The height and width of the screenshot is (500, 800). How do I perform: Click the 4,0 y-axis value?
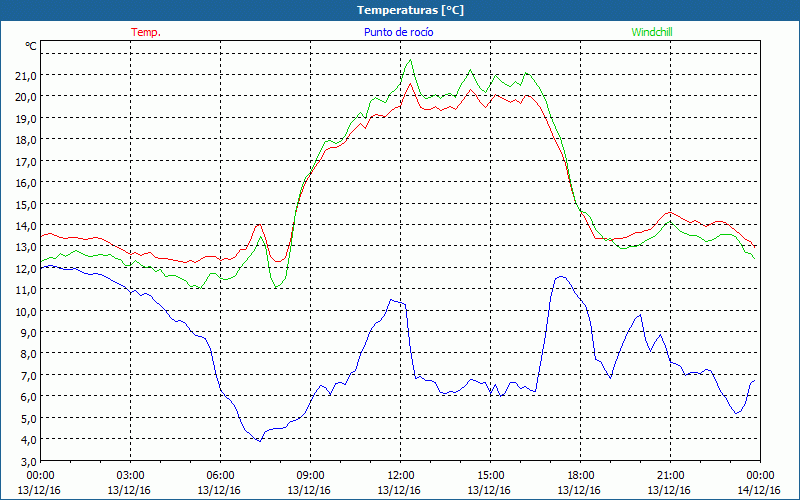click(28, 440)
